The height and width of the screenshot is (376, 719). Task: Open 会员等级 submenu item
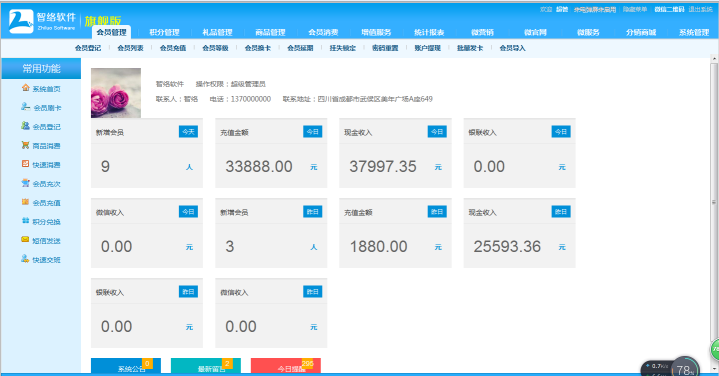click(x=216, y=48)
